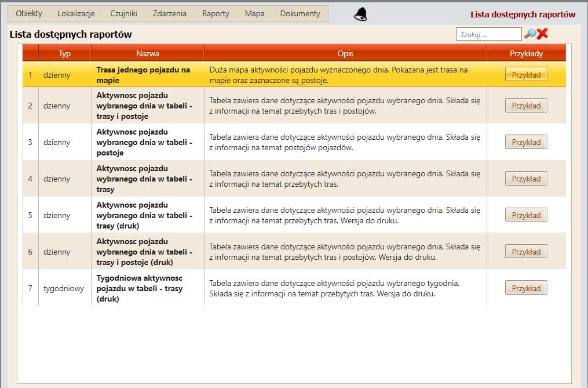Click the red 'Lista dostępnych raportów' title top right
The image size is (588, 388).
[x=523, y=14]
